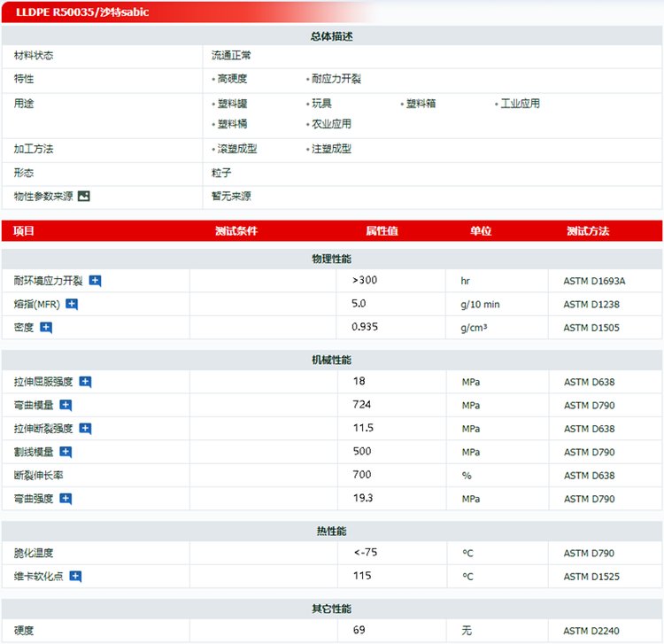The height and width of the screenshot is (644, 664).
Task: Click the 热性能 section header
Action: pos(332,531)
